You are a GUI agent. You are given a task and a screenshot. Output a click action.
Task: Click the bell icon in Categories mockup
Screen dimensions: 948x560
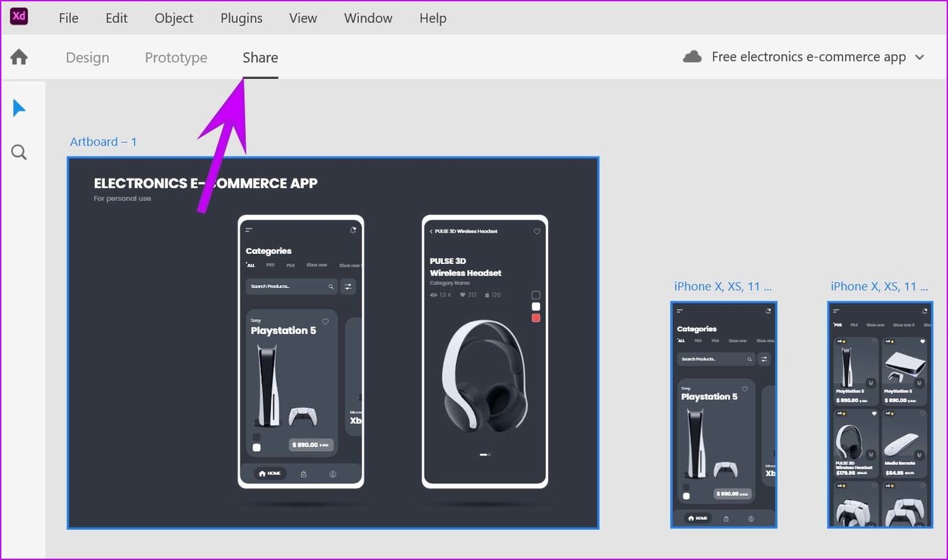click(x=353, y=230)
